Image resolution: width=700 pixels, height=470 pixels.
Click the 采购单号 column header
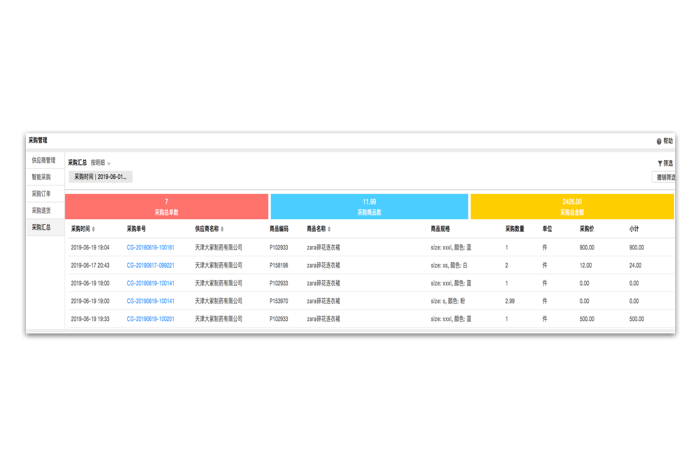[x=136, y=229]
